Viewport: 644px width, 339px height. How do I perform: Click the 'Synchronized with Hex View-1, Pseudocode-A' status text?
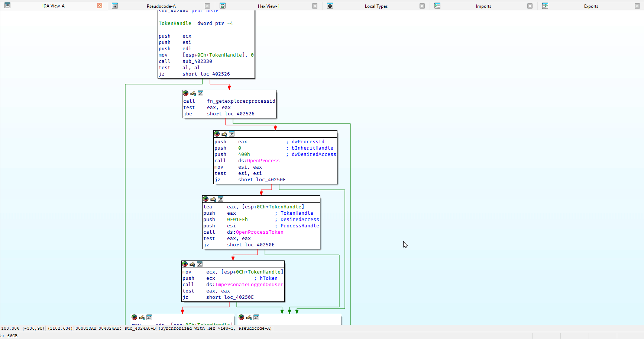(x=216, y=328)
